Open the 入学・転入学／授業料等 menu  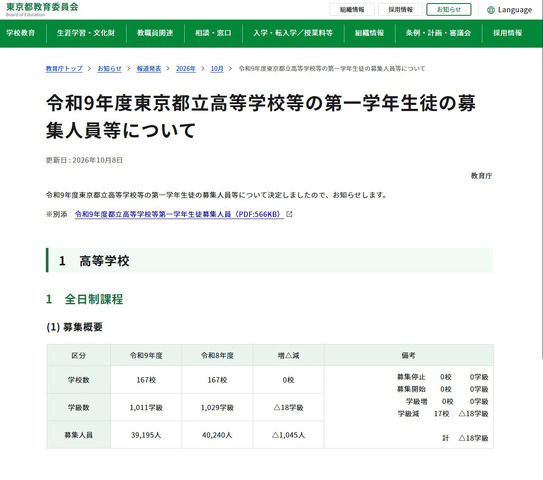point(293,33)
